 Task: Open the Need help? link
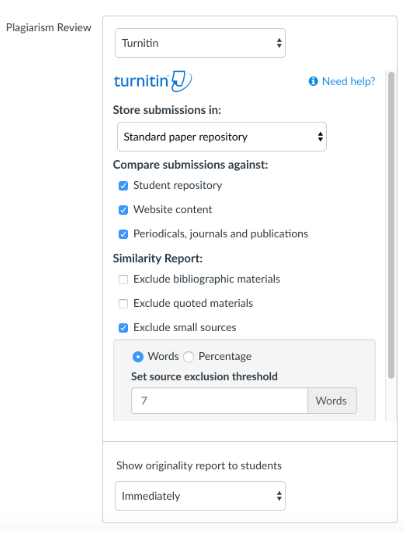349,81
